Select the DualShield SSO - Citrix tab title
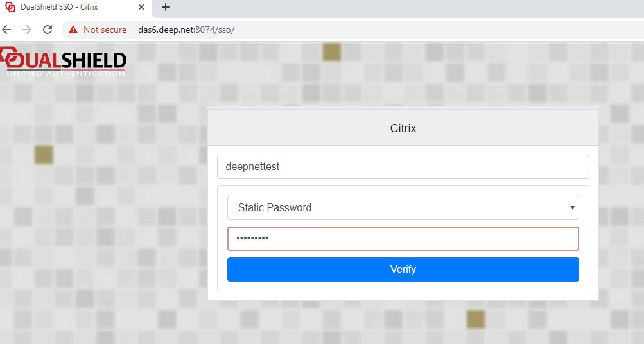644x344 pixels. [59, 7]
